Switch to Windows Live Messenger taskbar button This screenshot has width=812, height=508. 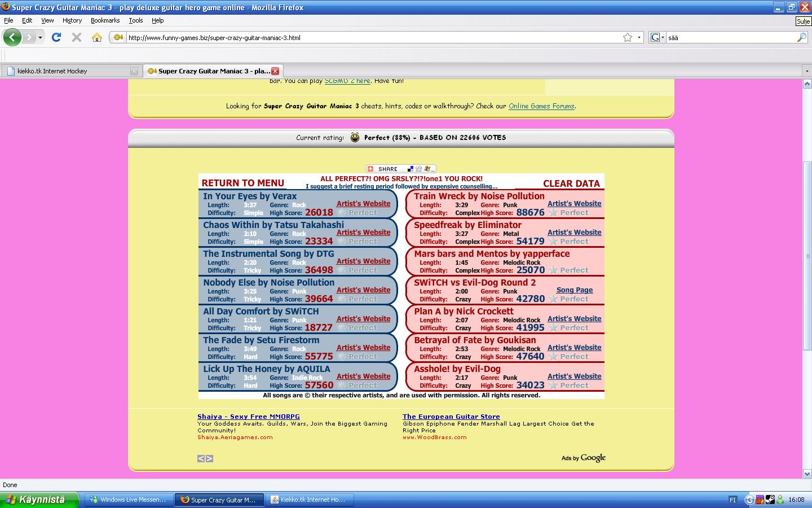[129, 500]
